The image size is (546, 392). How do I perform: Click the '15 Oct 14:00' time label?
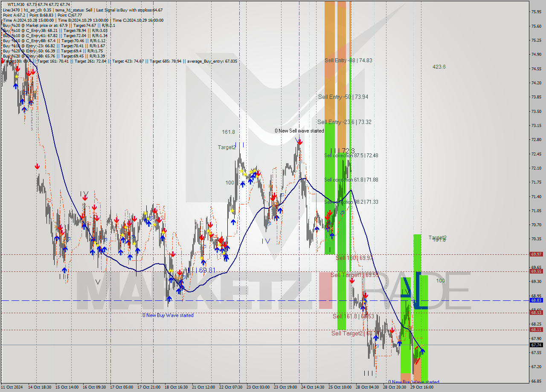[x=67, y=387]
